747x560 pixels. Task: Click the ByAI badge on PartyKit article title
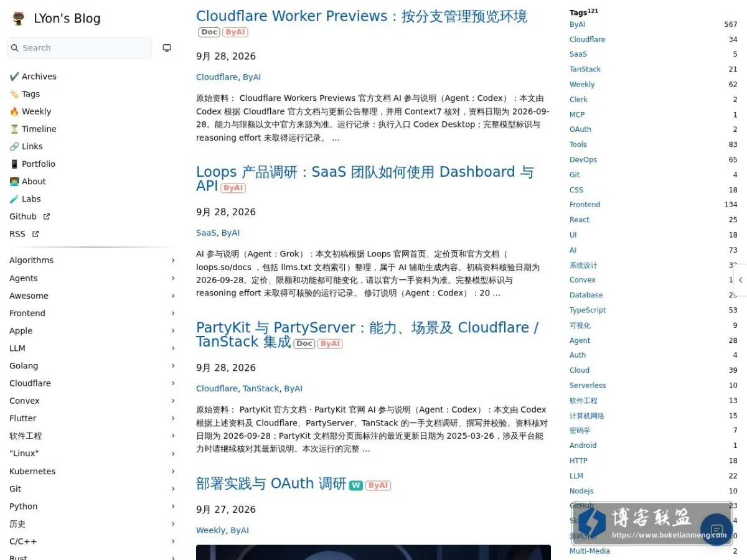(330, 343)
